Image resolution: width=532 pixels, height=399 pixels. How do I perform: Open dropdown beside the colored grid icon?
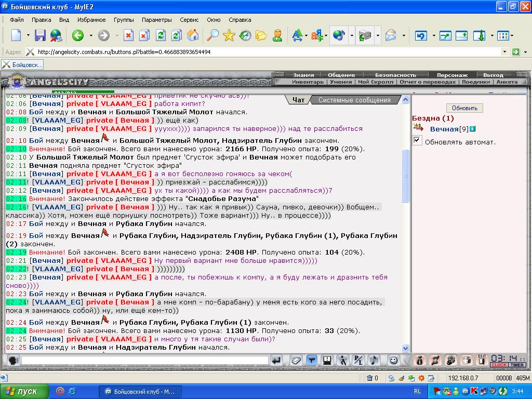512,35
